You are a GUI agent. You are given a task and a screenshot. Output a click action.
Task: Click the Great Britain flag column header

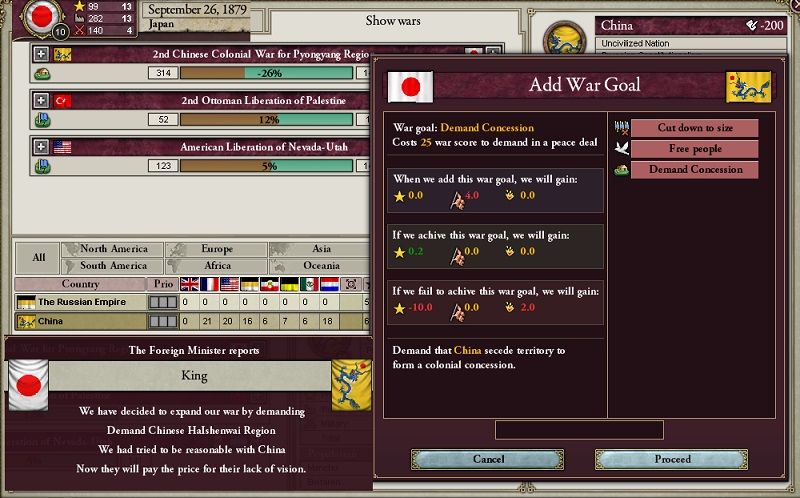(x=190, y=284)
